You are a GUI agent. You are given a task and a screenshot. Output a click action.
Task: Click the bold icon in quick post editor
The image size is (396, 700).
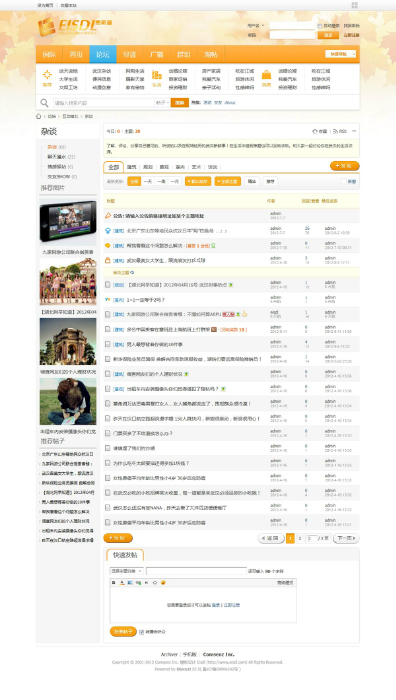113,583
